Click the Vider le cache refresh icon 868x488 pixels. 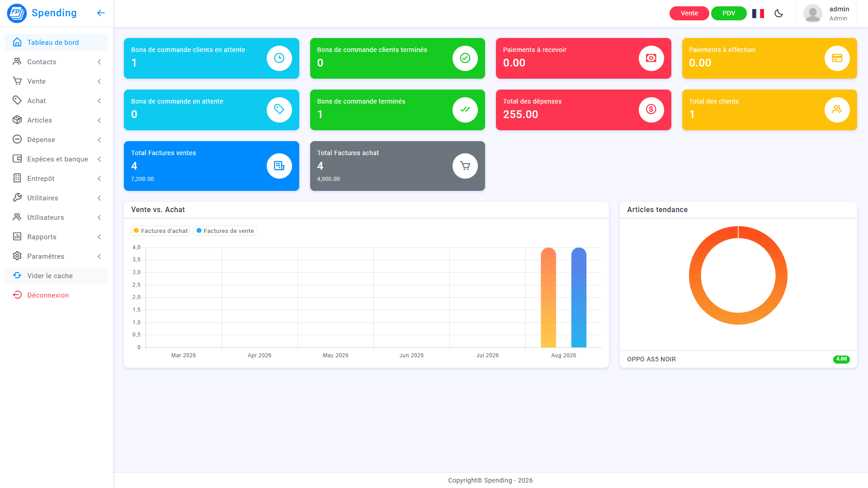pyautogui.click(x=17, y=275)
